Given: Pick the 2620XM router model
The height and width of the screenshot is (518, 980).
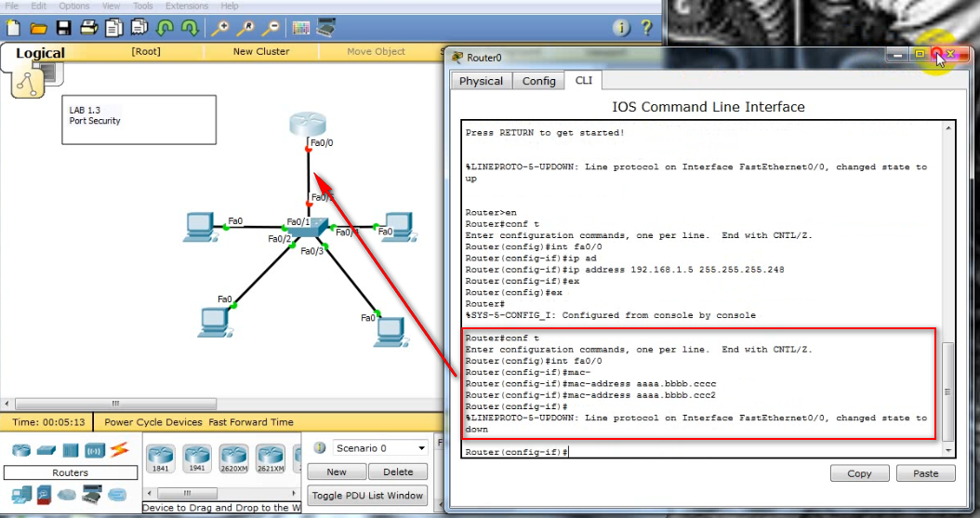Looking at the screenshot, I should (233, 458).
